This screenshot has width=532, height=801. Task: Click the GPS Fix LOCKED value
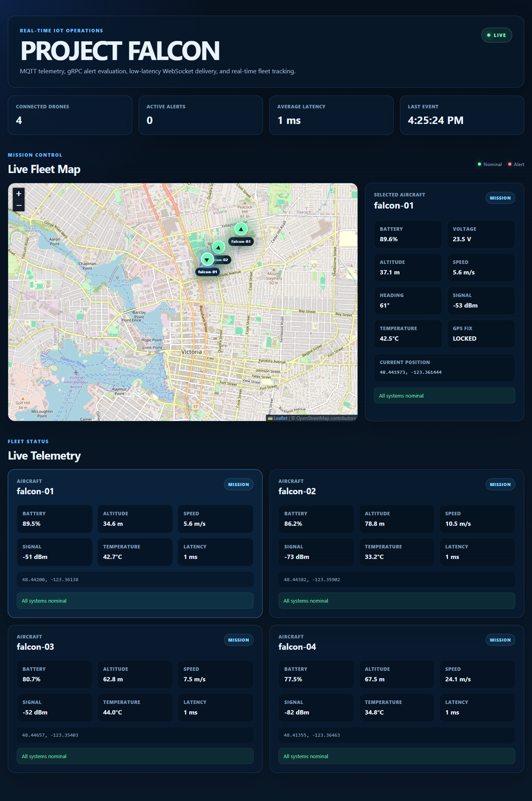[464, 339]
